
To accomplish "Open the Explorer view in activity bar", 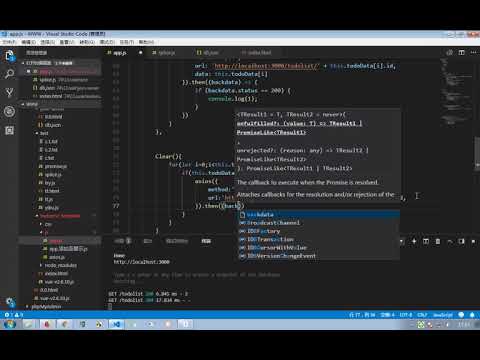I will pyautogui.click(x=10, y=56).
